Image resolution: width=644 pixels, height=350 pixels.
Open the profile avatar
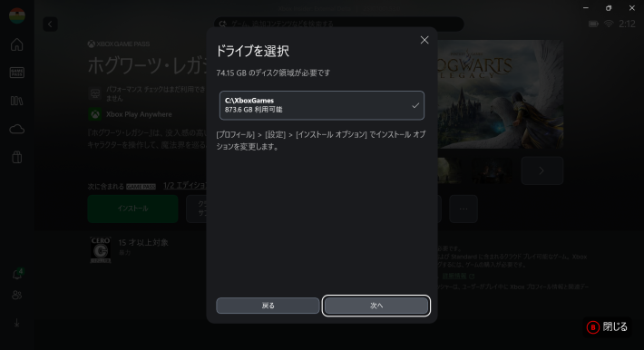pos(17,15)
